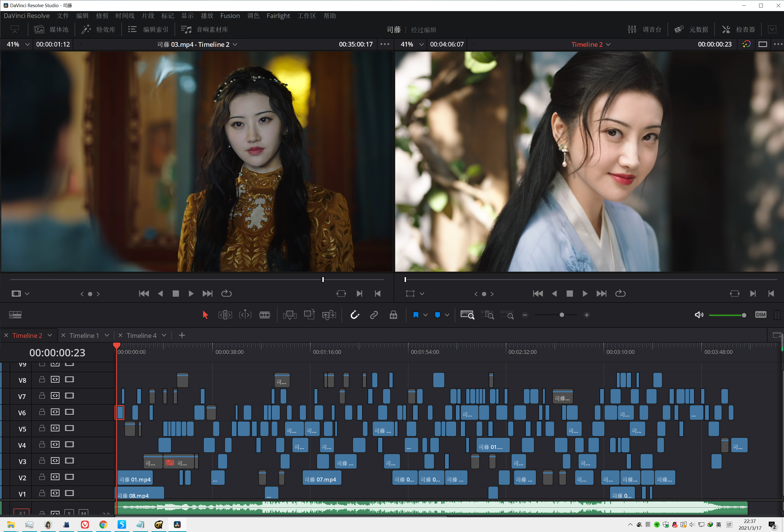Viewport: 784px width, 532px height.
Task: Click timeline zoom minus button
Action: [x=525, y=315]
